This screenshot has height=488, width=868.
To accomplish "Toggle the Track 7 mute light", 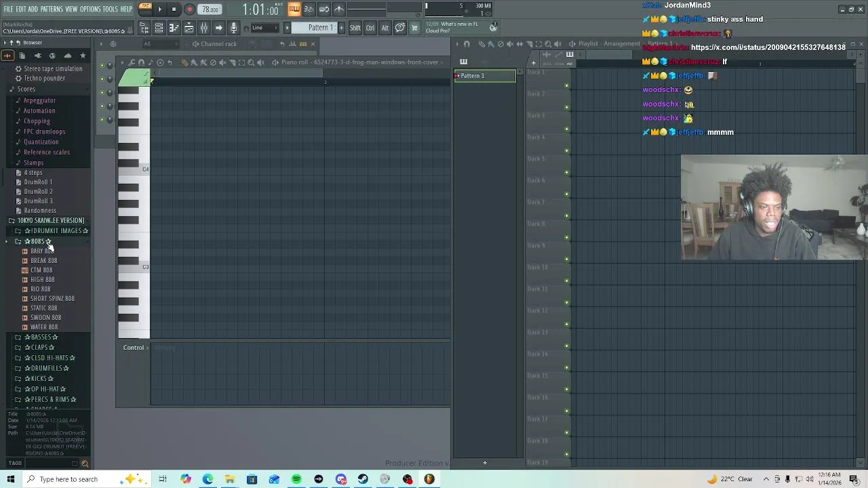I will (567, 216).
